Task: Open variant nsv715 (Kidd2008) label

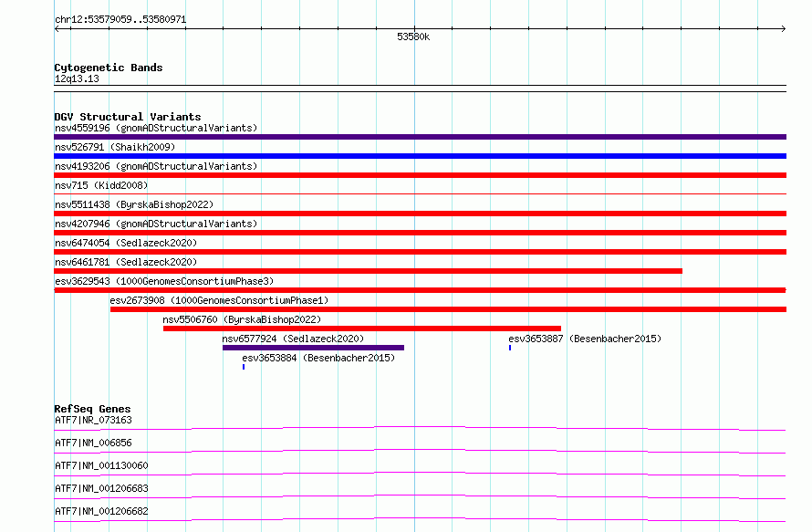Action: 101,185
